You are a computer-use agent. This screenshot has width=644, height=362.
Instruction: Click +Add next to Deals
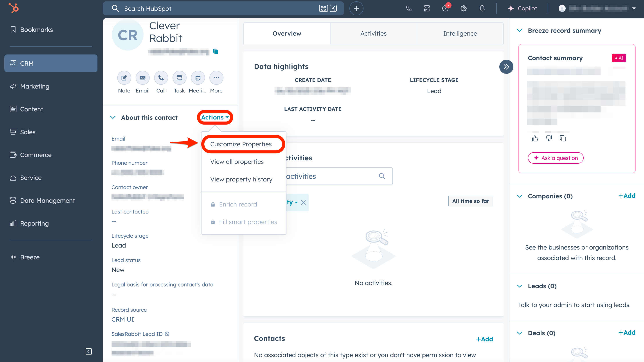coord(627,333)
